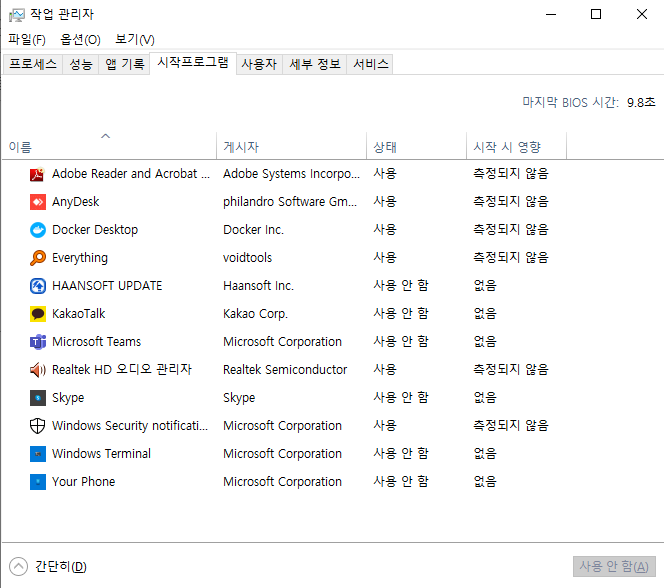Maximize the Task Manager window
The width and height of the screenshot is (664, 588).
(596, 14)
